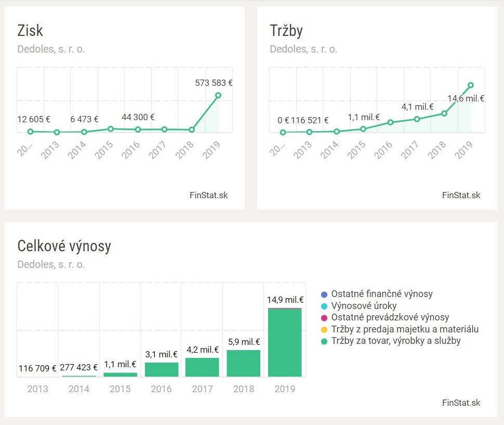Click the 2015 data point in Zisk chart
This screenshot has width=504, height=425.
click(111, 128)
